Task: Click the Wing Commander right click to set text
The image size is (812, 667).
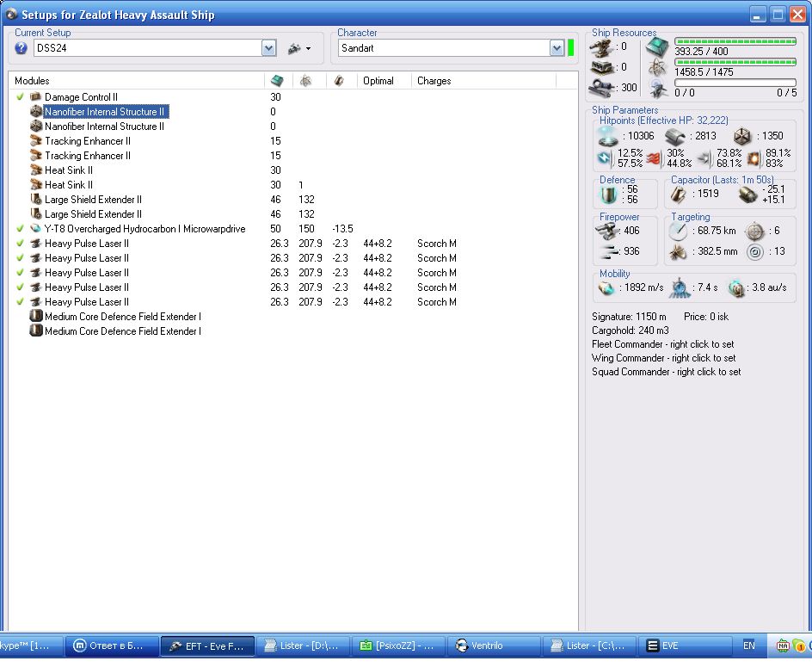Action: (x=663, y=358)
